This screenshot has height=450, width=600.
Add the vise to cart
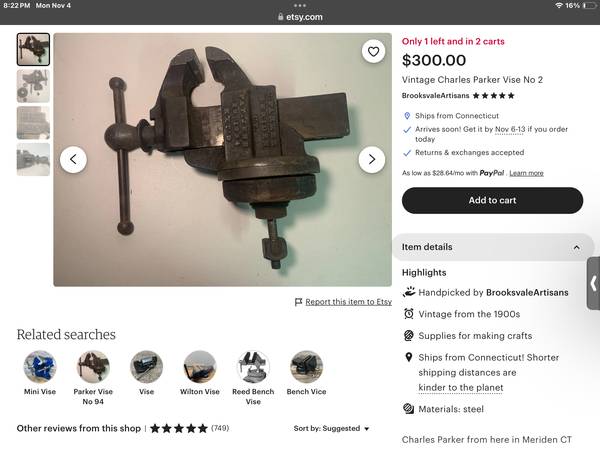point(492,200)
